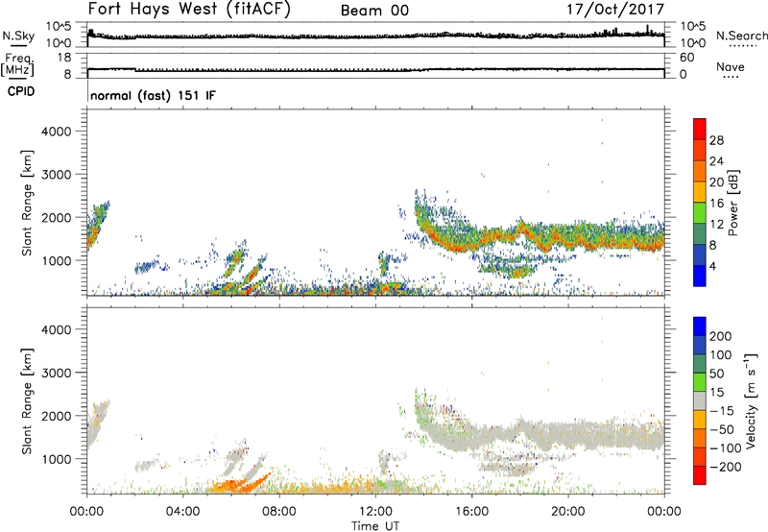Select the 'normal (fast) 151 IF' text
This screenshot has width=768, height=532.
tap(153, 95)
